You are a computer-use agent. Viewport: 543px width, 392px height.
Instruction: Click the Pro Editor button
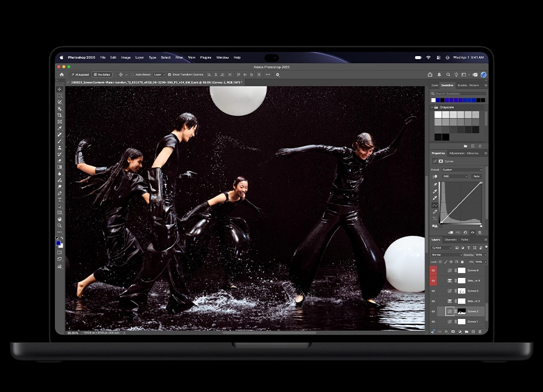(102, 74)
